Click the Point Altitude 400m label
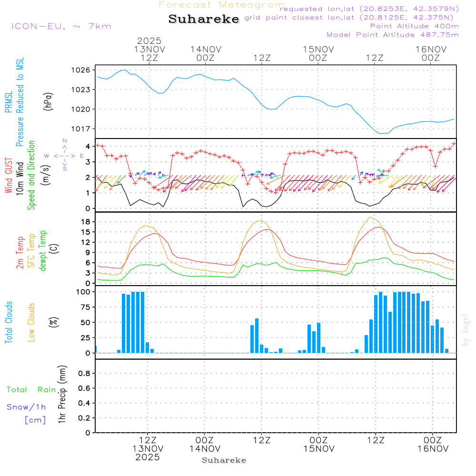Screen dimensions: 476x476 [x=414, y=26]
